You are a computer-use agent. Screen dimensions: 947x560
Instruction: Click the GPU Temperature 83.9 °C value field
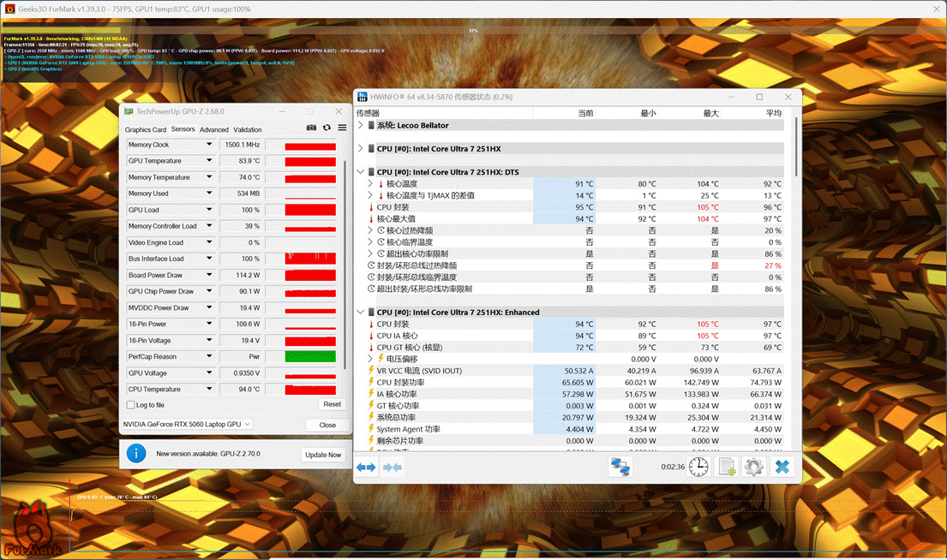point(240,160)
